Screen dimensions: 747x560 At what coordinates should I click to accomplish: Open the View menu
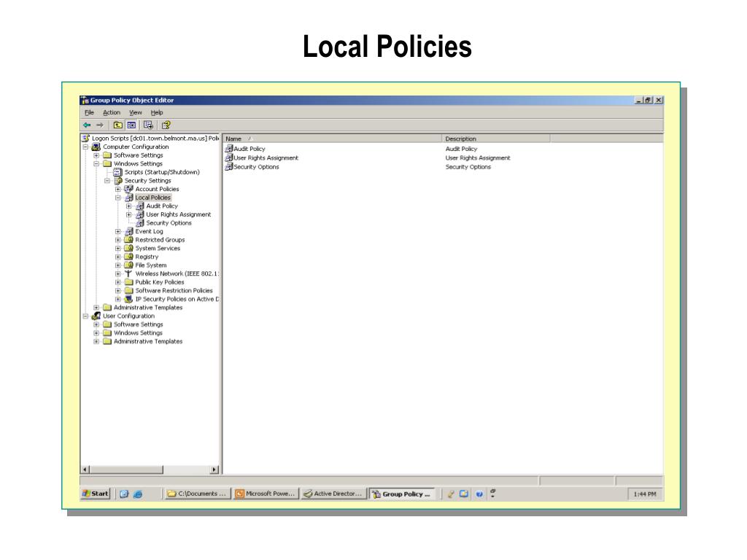coord(136,112)
